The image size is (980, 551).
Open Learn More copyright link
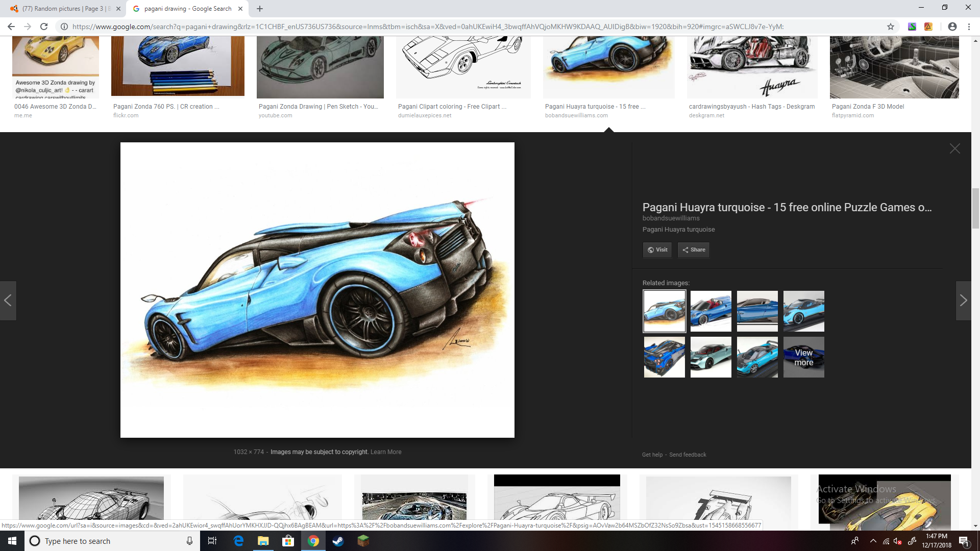click(386, 452)
